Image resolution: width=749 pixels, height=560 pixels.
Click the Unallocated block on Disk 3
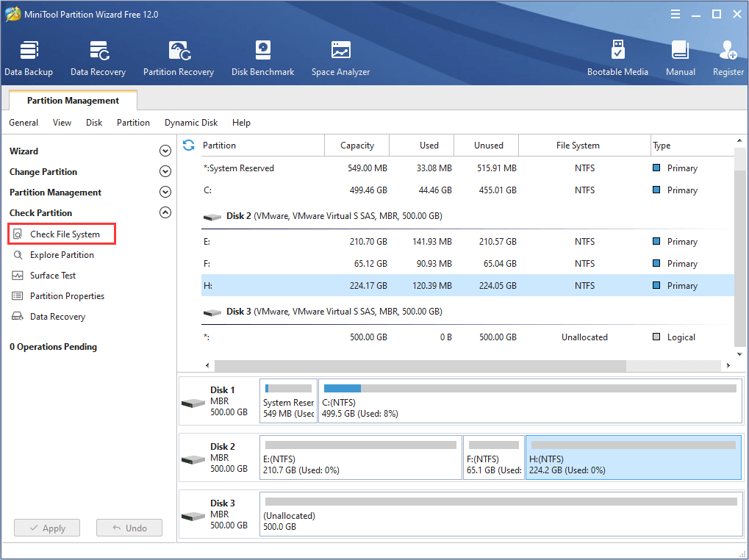[501, 514]
